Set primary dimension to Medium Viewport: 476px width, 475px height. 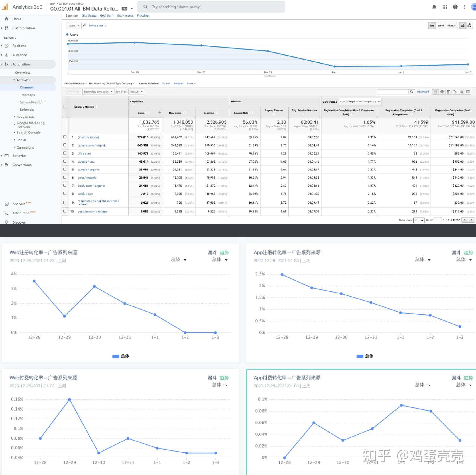(178, 84)
